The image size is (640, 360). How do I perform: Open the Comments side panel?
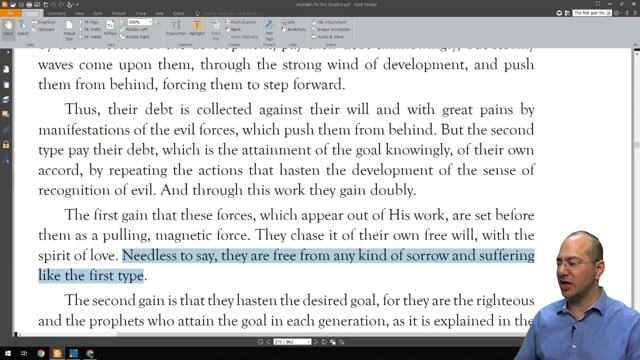coord(6,115)
